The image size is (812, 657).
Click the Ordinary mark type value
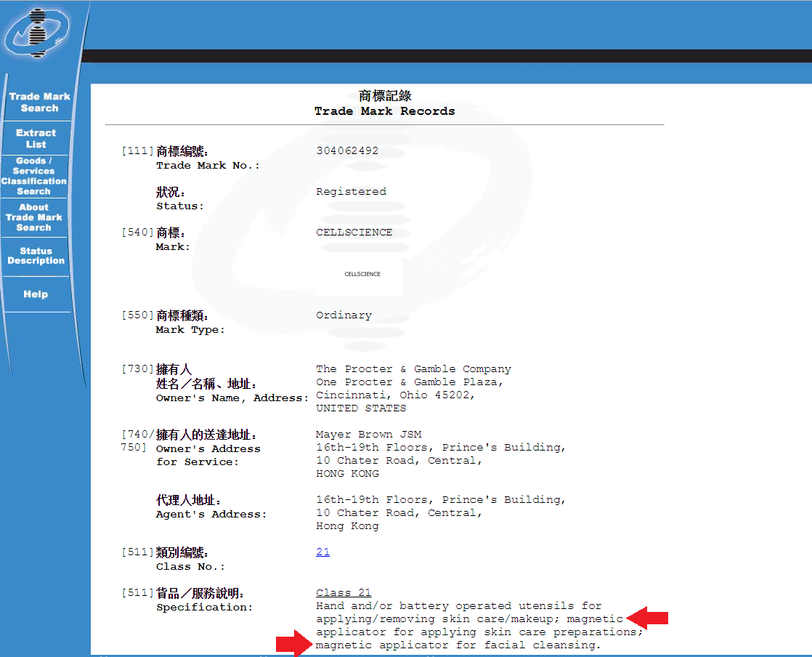click(344, 315)
